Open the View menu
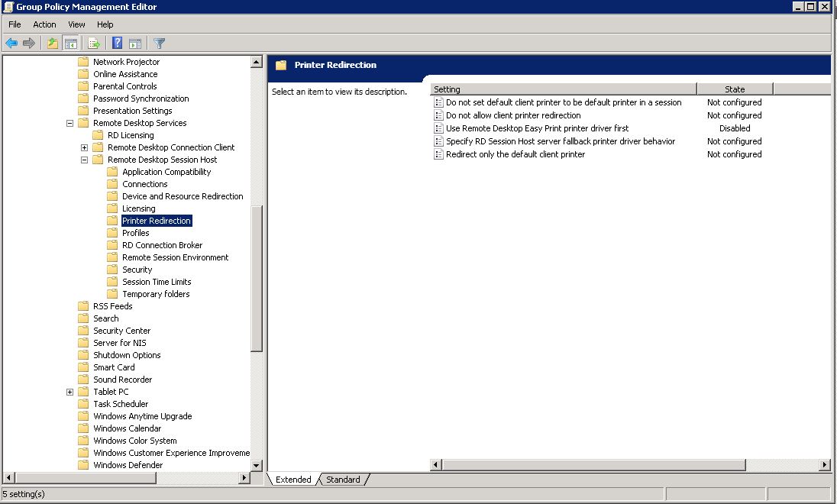 point(76,24)
